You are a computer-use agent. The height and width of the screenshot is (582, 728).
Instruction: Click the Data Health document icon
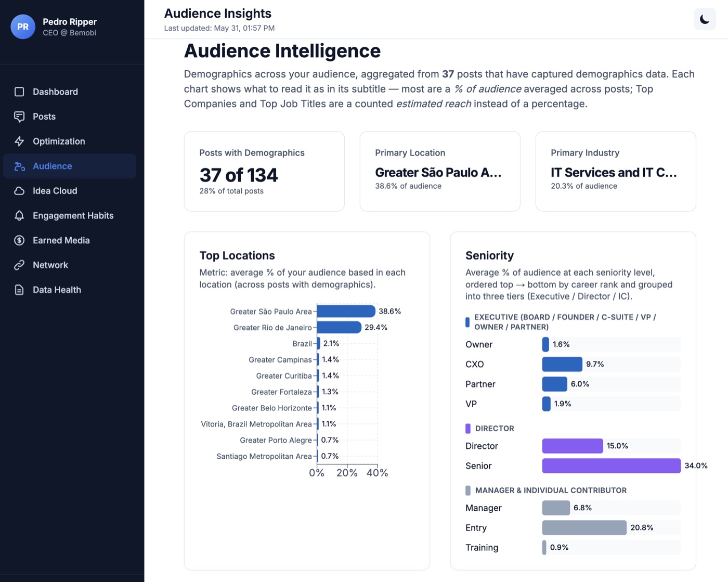pos(19,290)
